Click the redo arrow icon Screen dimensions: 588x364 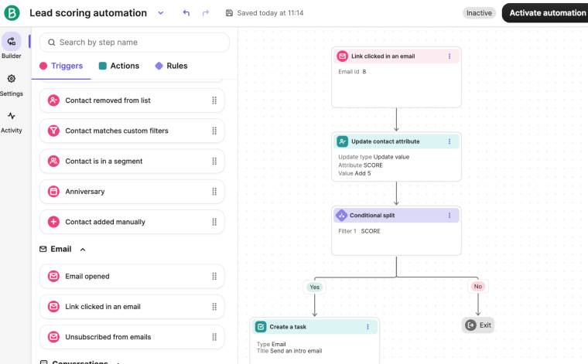[x=205, y=13]
